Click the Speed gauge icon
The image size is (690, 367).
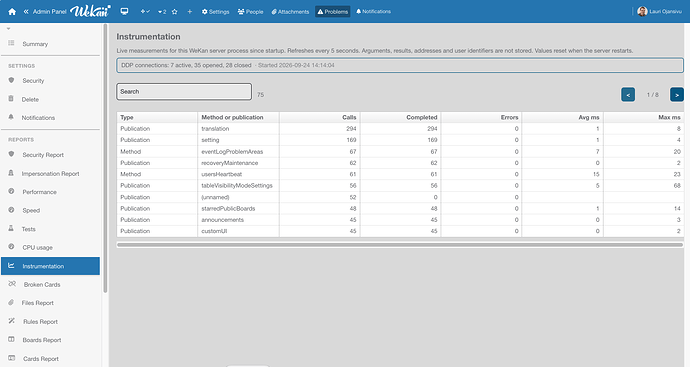[11, 210]
